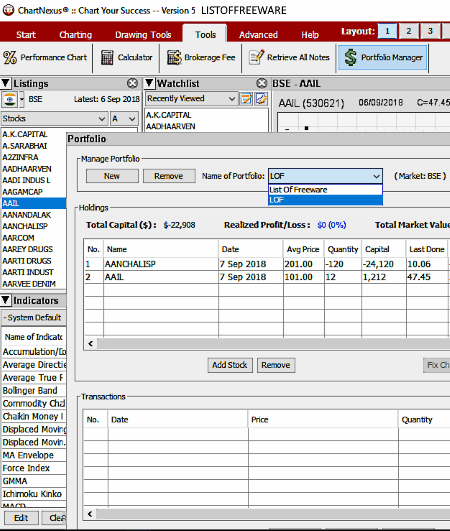This screenshot has height=531, width=450.
Task: Select AANANDALAK in Listings
Action: [33, 215]
